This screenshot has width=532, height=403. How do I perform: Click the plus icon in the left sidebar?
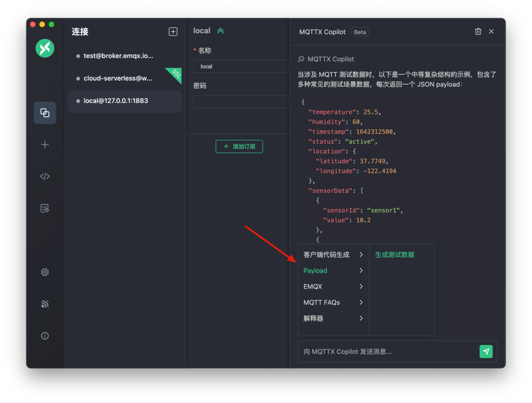pos(45,145)
